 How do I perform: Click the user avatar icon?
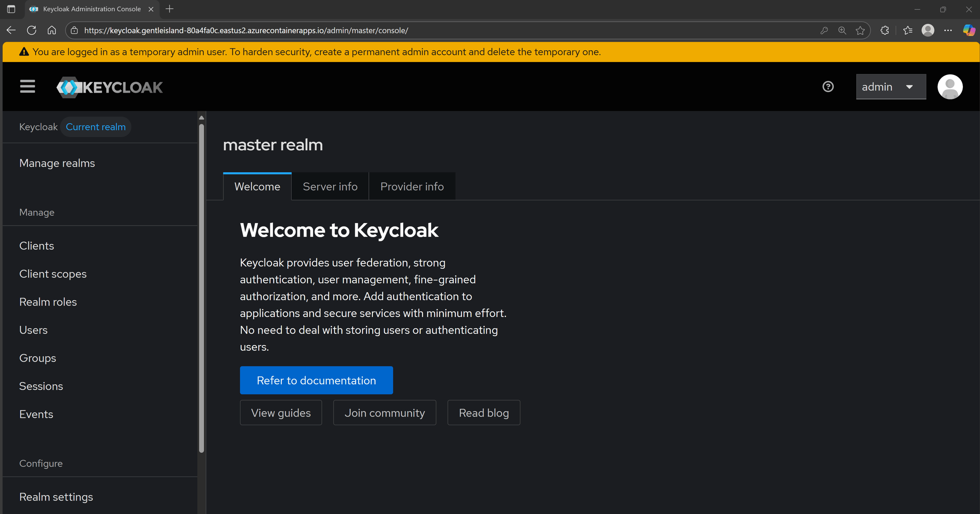tap(950, 87)
